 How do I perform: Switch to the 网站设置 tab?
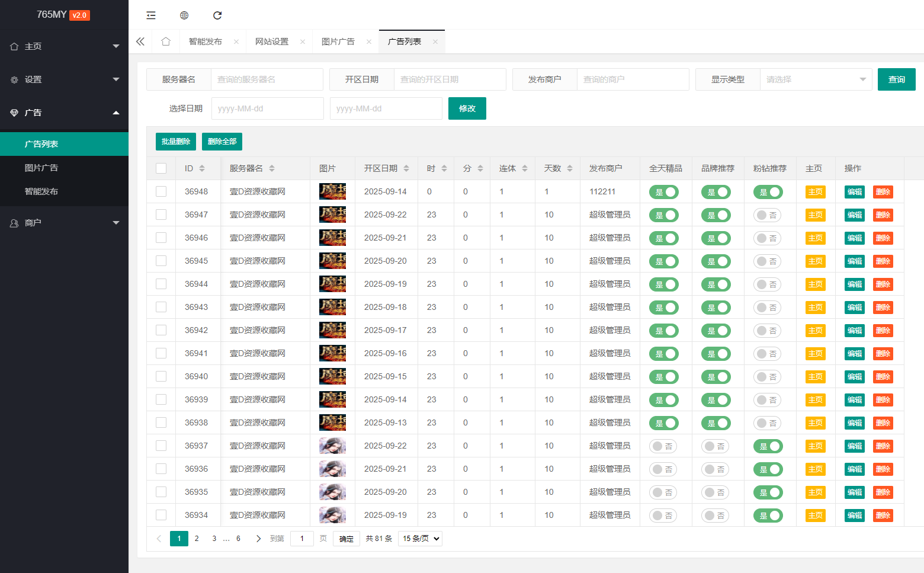[272, 41]
